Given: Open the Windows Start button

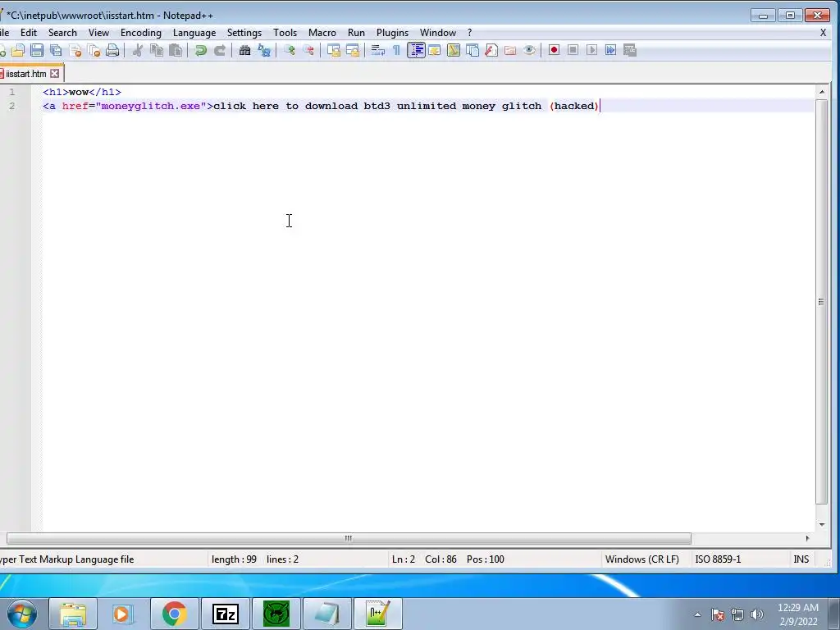Looking at the screenshot, I should 22,614.
